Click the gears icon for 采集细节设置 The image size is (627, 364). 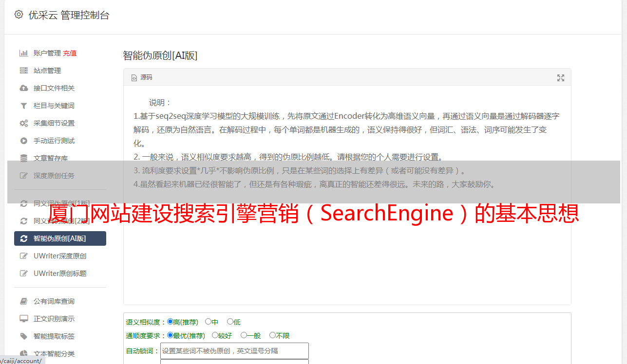(23, 123)
